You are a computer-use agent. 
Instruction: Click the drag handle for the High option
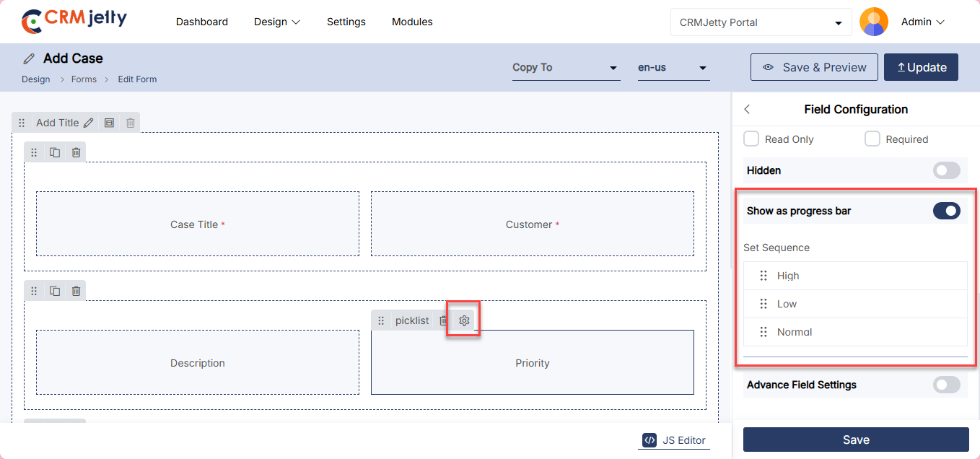[764, 276]
